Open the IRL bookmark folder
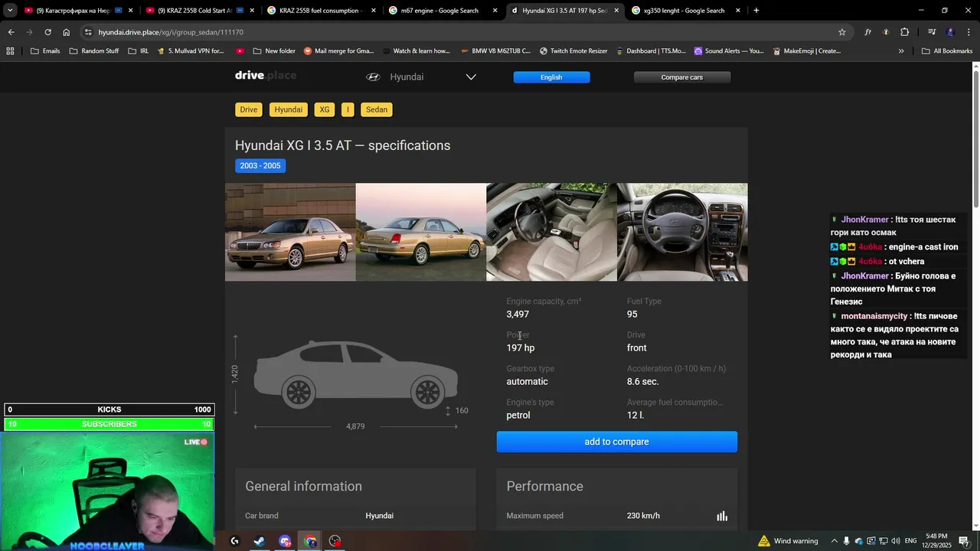 pyautogui.click(x=139, y=51)
